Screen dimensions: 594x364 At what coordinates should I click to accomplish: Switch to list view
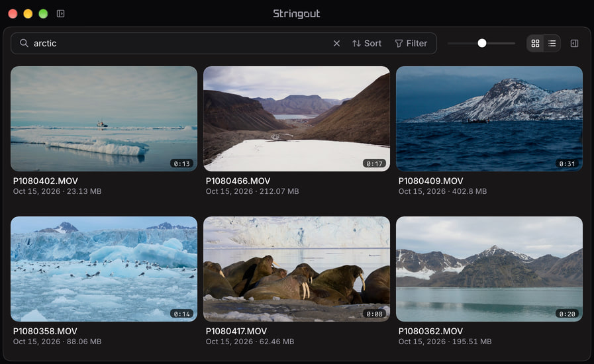552,44
